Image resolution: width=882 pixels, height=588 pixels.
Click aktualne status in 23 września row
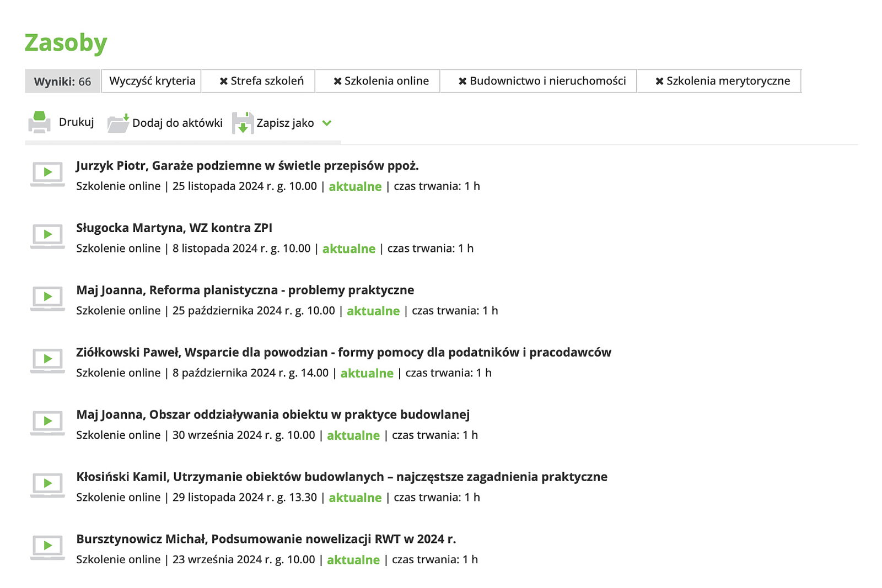click(x=353, y=560)
